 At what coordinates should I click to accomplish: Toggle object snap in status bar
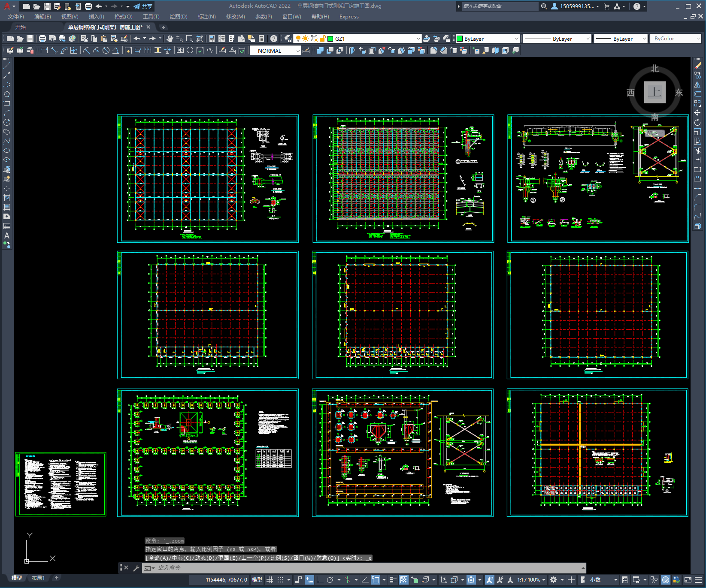pos(376,580)
